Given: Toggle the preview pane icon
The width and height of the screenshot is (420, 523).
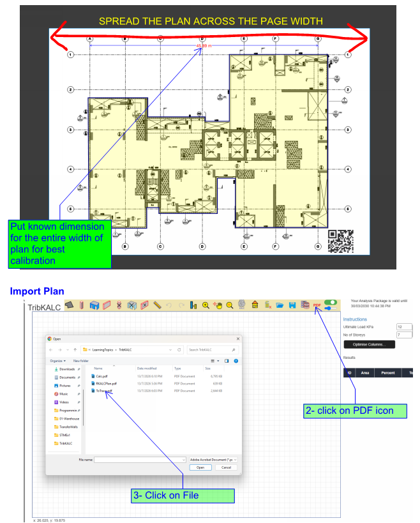Looking at the screenshot, I should 227,361.
